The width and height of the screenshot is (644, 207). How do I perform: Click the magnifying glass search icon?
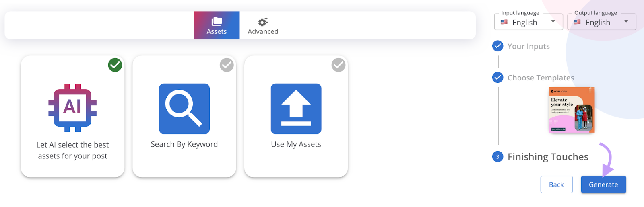(184, 109)
